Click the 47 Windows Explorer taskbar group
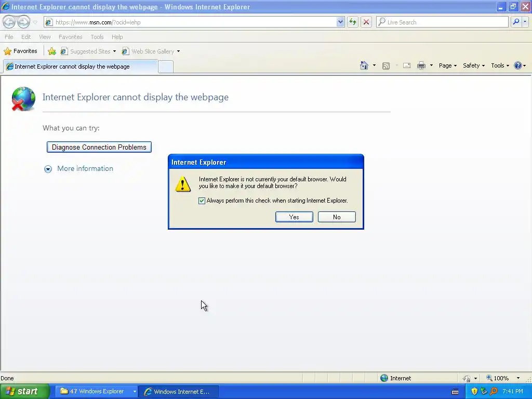 (96, 391)
